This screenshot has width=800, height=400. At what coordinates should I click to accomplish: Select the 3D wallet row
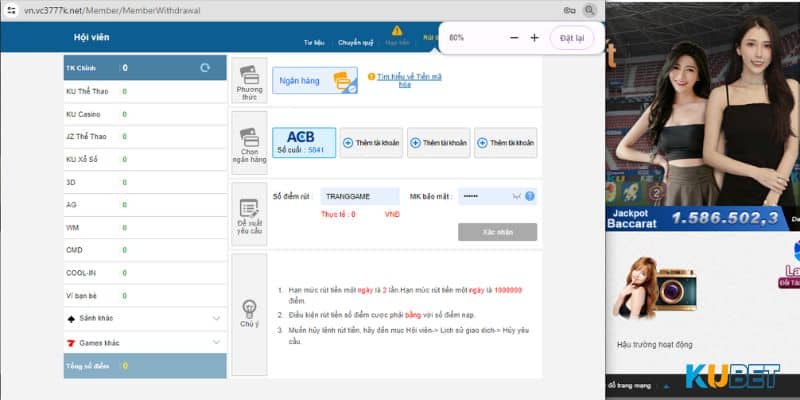click(145, 182)
